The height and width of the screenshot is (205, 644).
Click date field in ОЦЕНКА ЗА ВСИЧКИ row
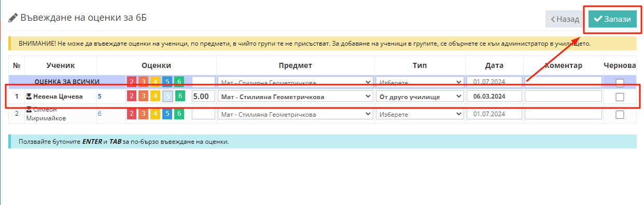click(x=494, y=82)
